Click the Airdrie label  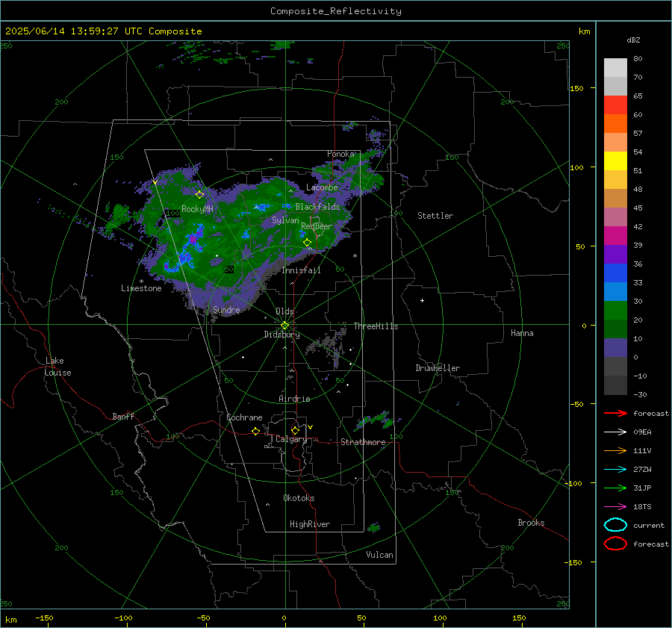[294, 399]
